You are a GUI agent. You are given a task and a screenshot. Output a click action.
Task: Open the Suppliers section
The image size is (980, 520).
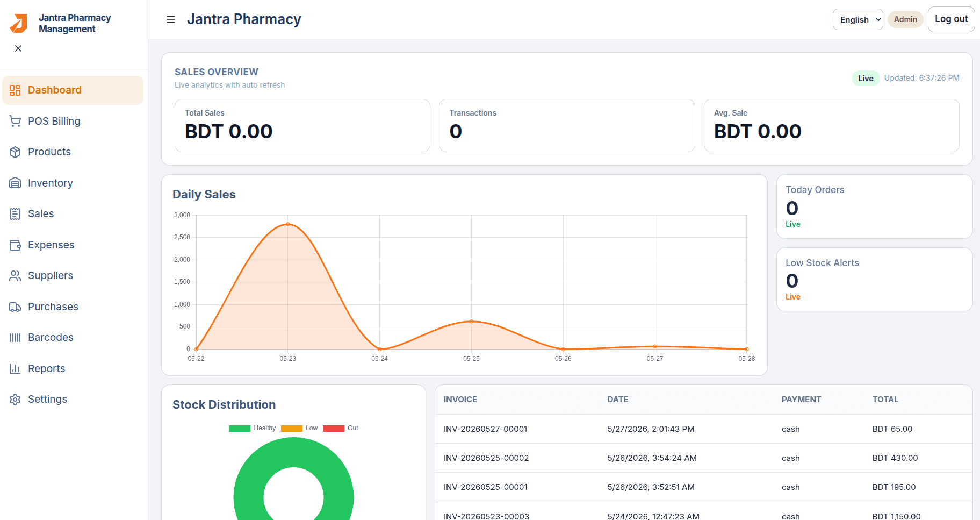(73, 276)
